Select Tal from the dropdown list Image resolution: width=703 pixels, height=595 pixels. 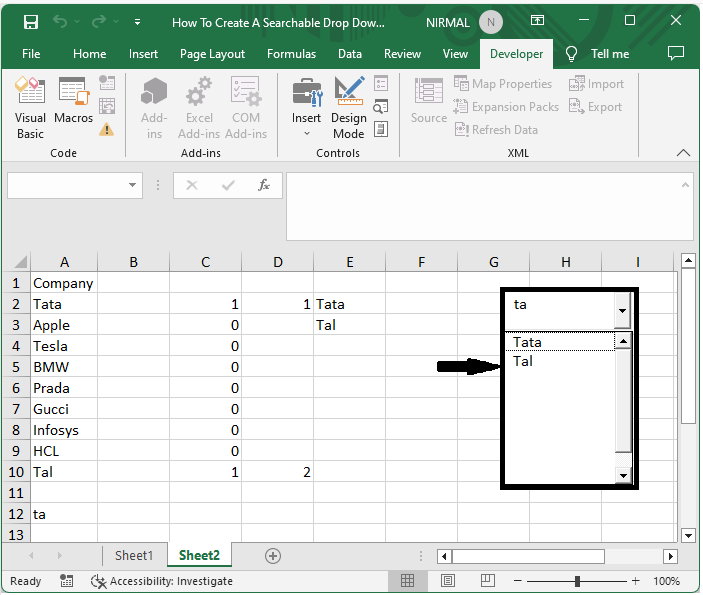(523, 361)
